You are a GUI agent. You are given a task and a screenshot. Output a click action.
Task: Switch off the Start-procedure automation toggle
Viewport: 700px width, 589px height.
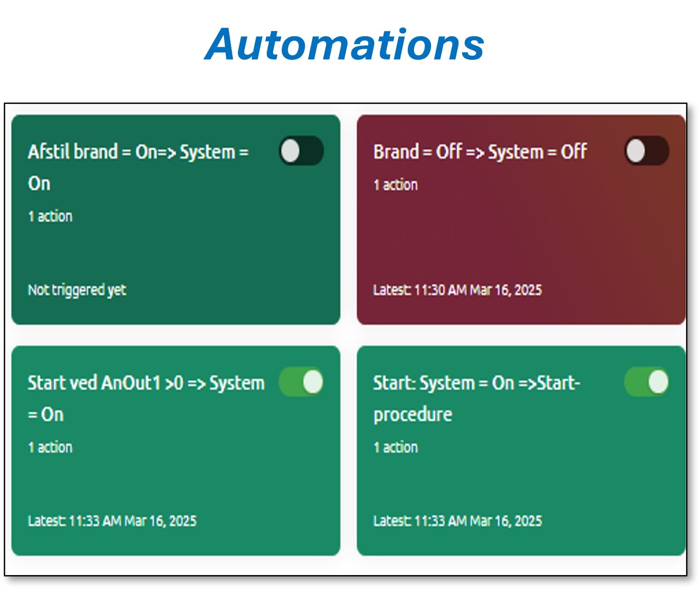[x=646, y=382]
